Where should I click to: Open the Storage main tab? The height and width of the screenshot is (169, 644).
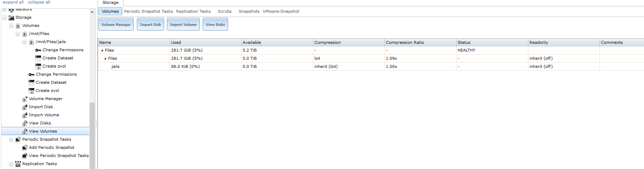(110, 3)
